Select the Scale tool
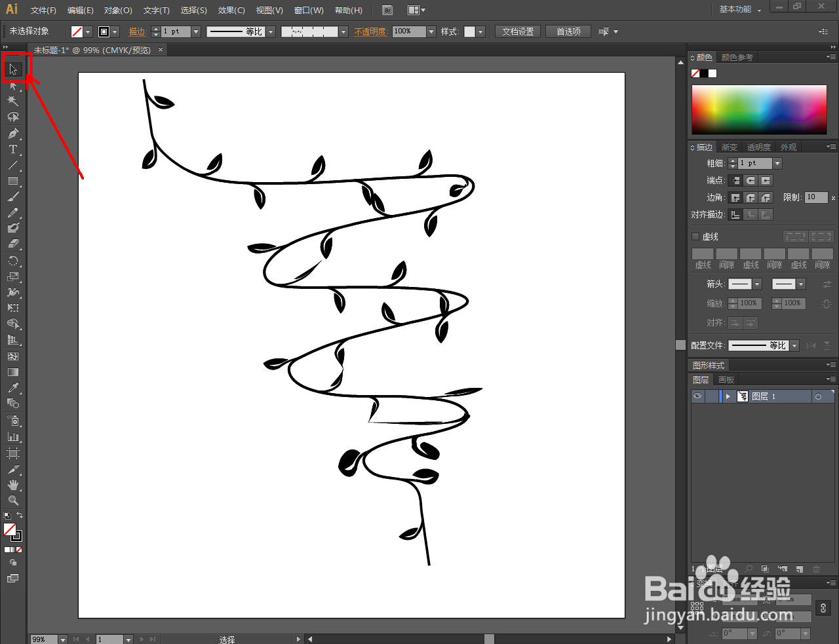The height and width of the screenshot is (644, 839). [x=13, y=276]
